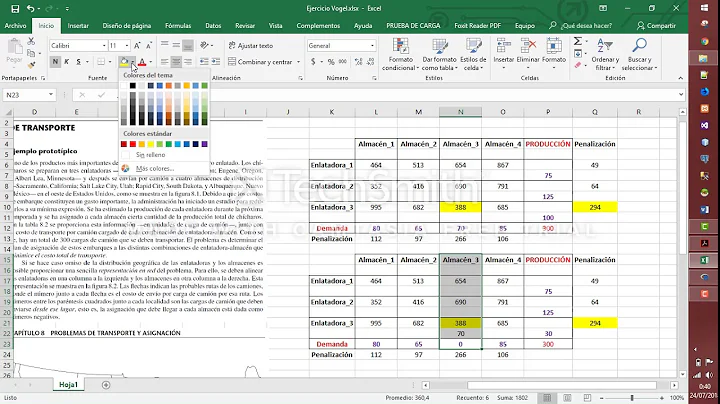The width and height of the screenshot is (720, 404).
Task: Open borders dropdown arrow
Action: (x=110, y=62)
